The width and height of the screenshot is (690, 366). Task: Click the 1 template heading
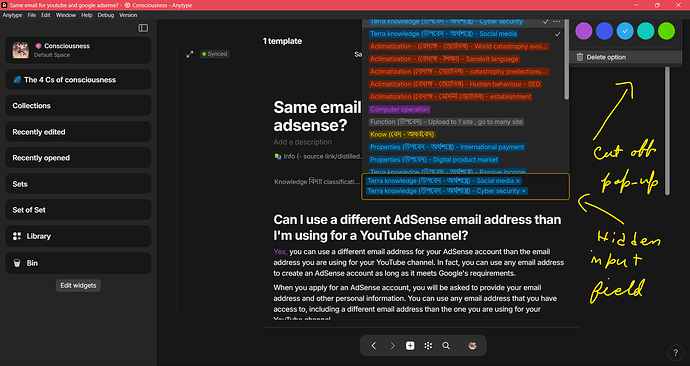pyautogui.click(x=282, y=41)
